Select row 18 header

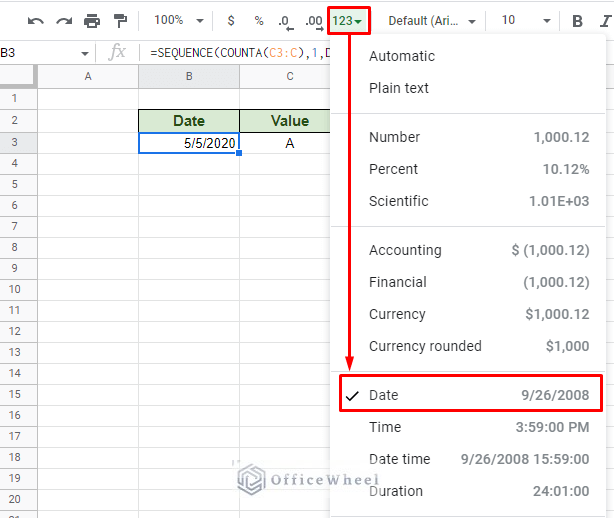[x=18, y=457]
